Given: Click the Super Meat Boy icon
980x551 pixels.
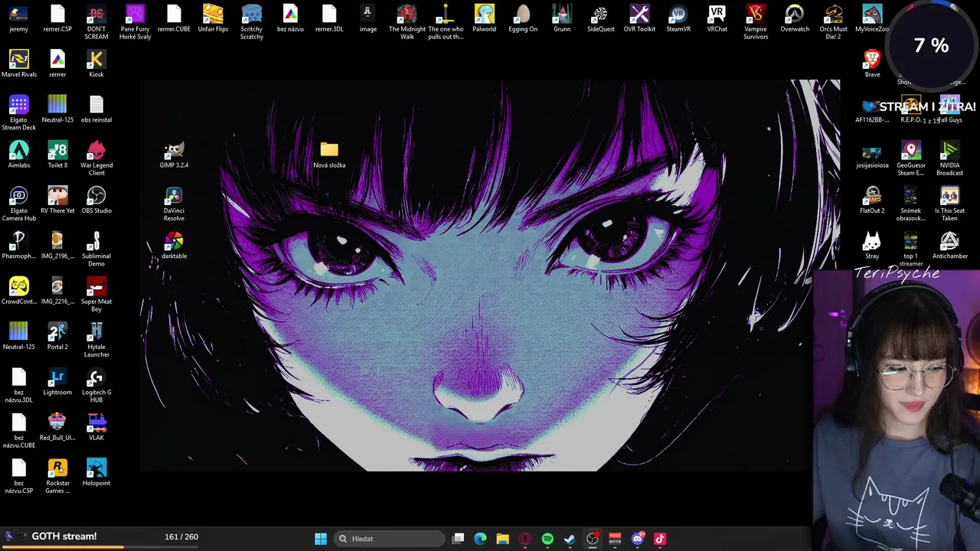Looking at the screenshot, I should (x=96, y=294).
